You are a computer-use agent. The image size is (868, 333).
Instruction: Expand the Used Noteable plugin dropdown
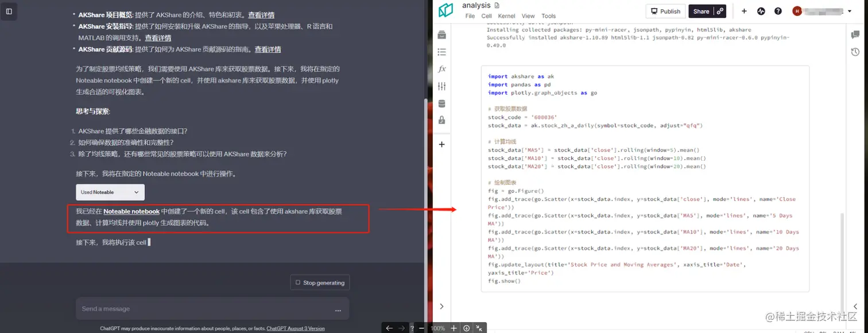(x=110, y=192)
